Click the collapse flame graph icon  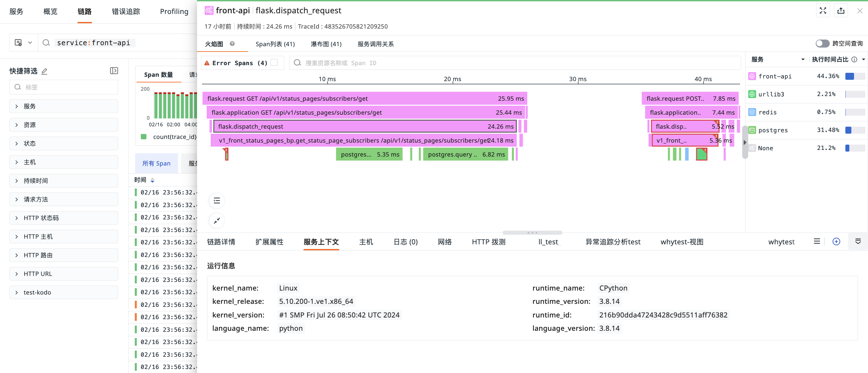[217, 221]
